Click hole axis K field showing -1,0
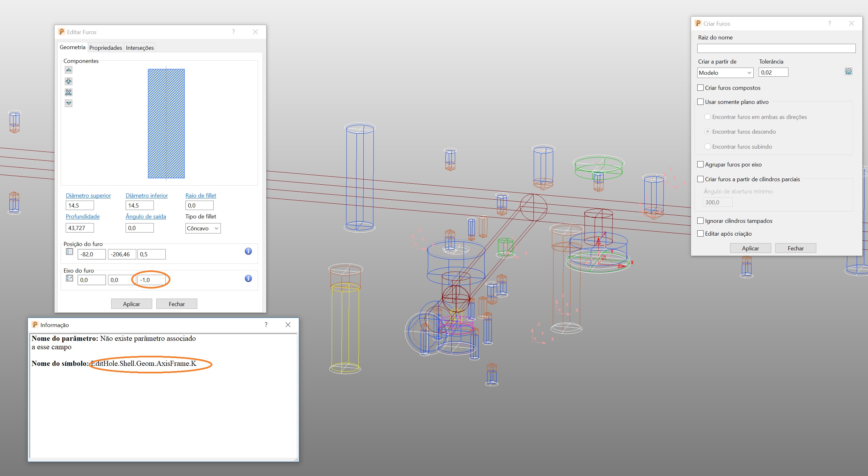This screenshot has height=476, width=868. click(152, 280)
